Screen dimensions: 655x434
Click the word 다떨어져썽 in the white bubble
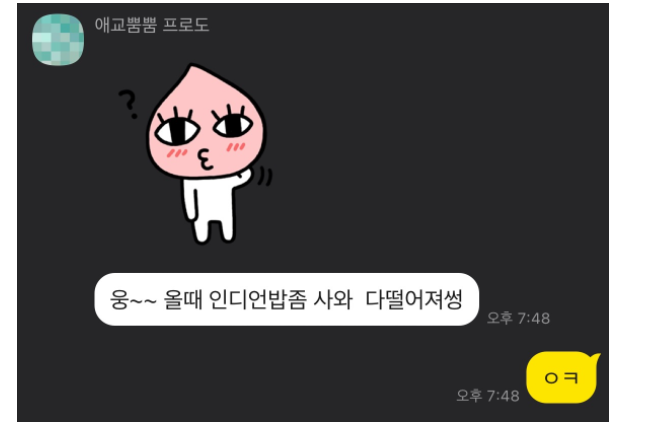click(x=414, y=299)
